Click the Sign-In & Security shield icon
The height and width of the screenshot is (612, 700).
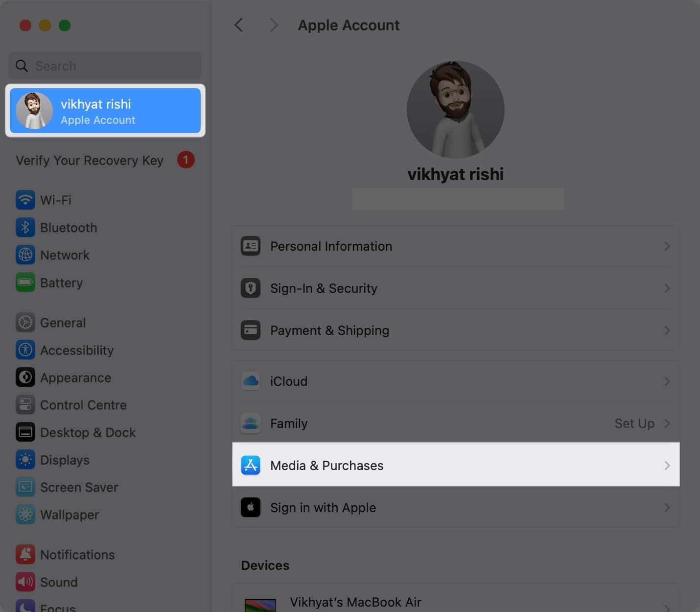click(251, 288)
